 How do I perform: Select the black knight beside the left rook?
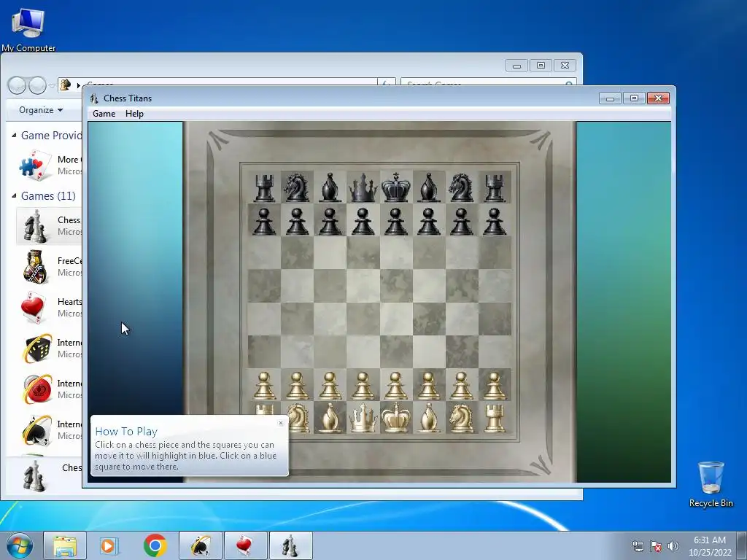tap(297, 187)
